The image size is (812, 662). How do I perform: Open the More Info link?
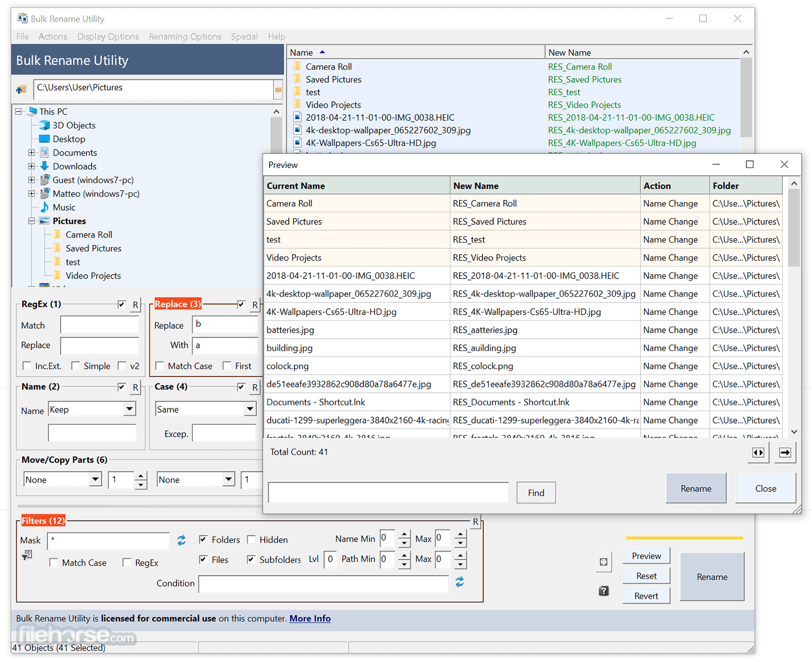click(310, 618)
